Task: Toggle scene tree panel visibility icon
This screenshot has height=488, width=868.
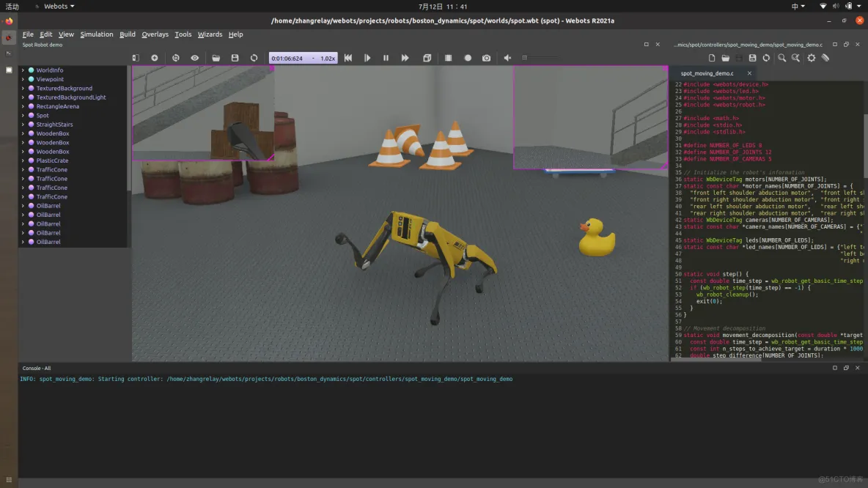Action: (136, 58)
